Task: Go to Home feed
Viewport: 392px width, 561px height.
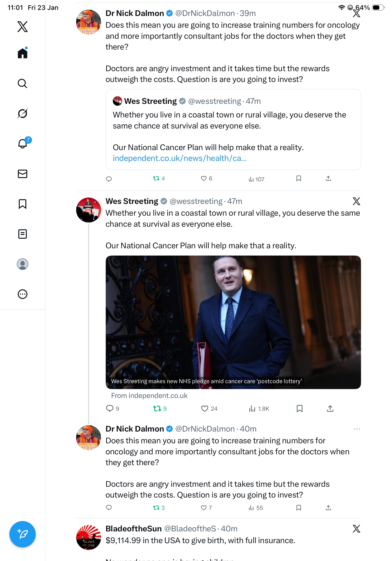Action: (x=23, y=53)
